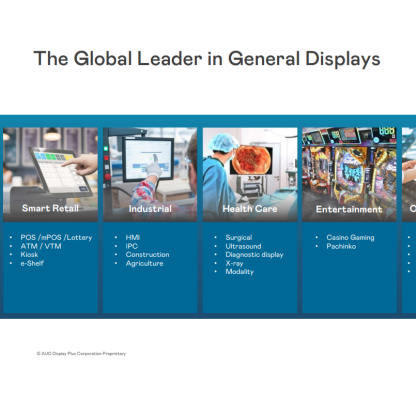
Task: Click the 'Casino Gaming' bullet
Action: (x=350, y=237)
